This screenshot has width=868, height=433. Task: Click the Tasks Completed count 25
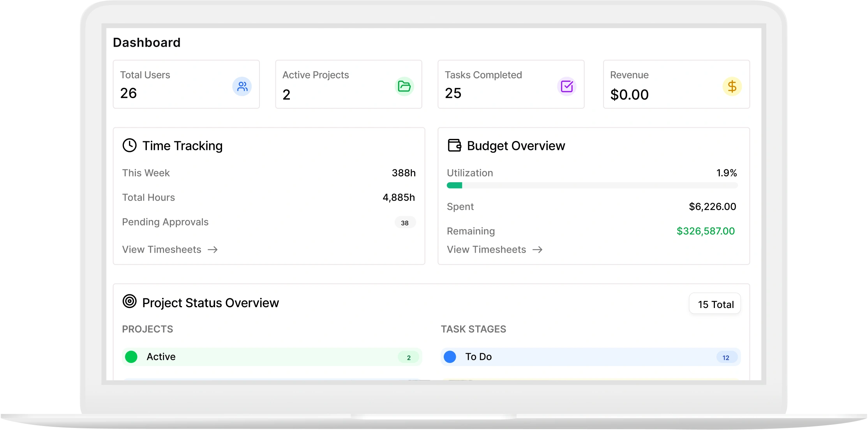453,93
